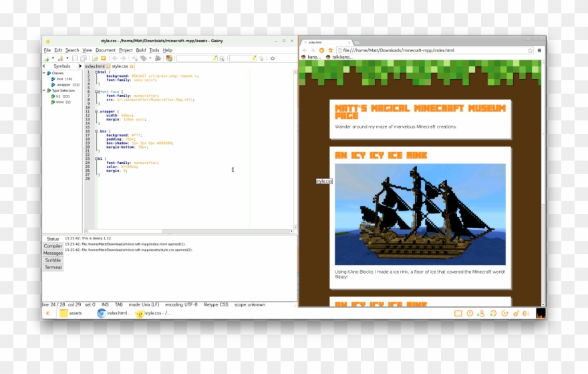
Task: Open the New file template dropdown arrow
Action: point(53,58)
